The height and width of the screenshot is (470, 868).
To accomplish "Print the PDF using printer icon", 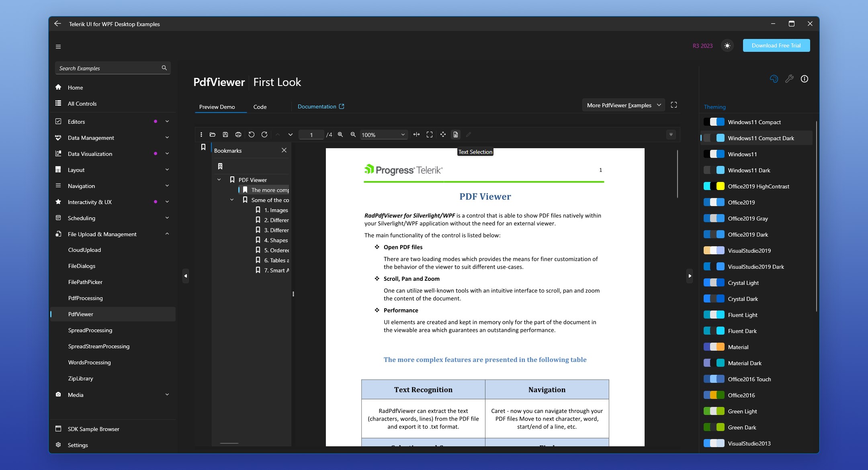I will (238, 135).
